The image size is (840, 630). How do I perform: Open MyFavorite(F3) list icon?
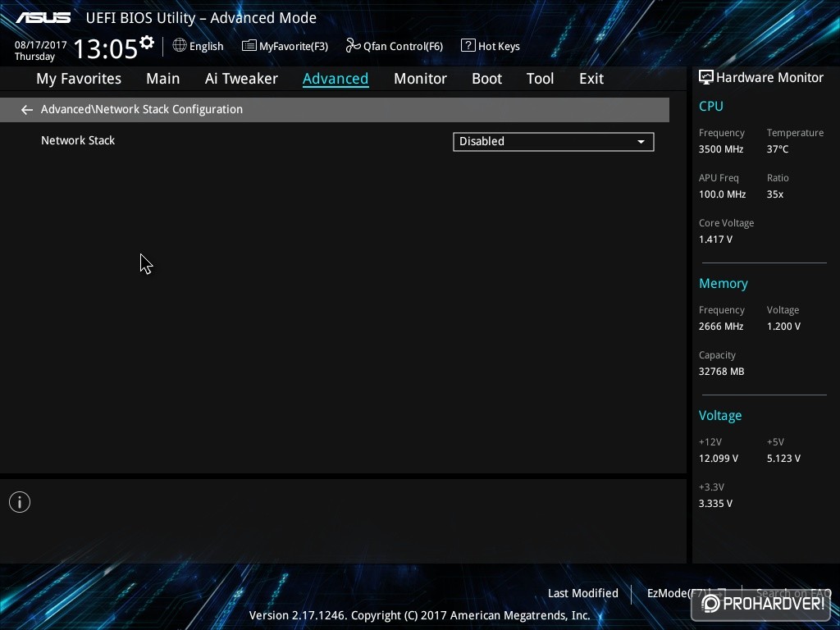(249, 46)
